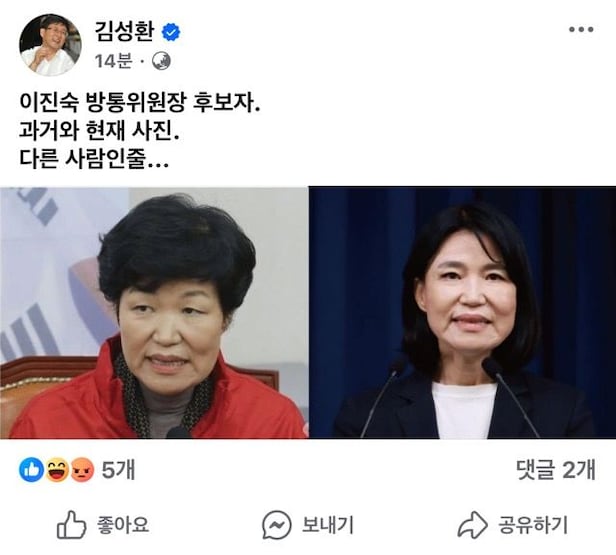616x555 pixels.
Task: Click the blue verified badge icon
Action: (171, 32)
